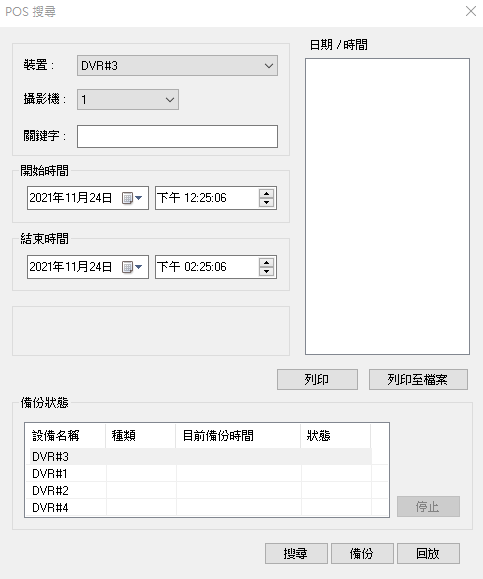Click the start time field 下午 12:25:06

point(207,198)
